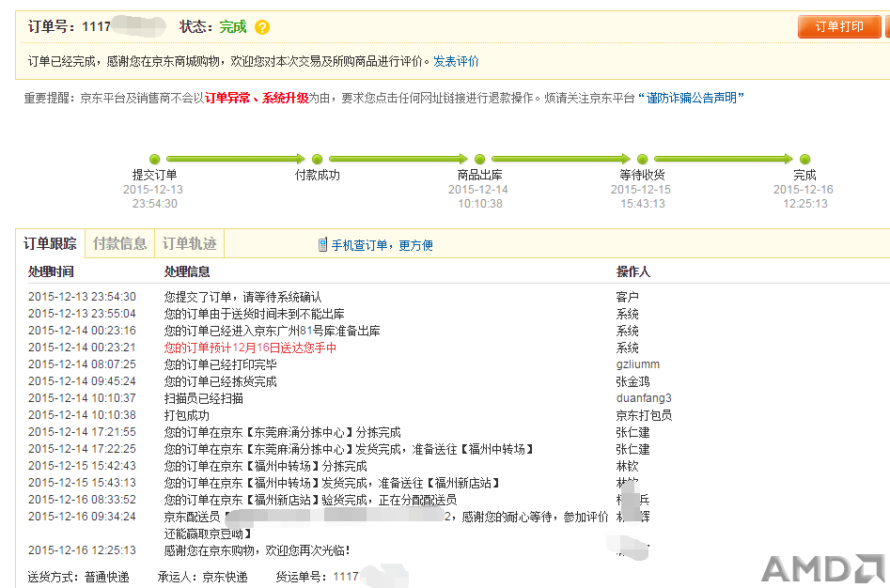The height and width of the screenshot is (588, 890).
Task: Click the 提交订单 progress step dot
Action: (x=154, y=160)
